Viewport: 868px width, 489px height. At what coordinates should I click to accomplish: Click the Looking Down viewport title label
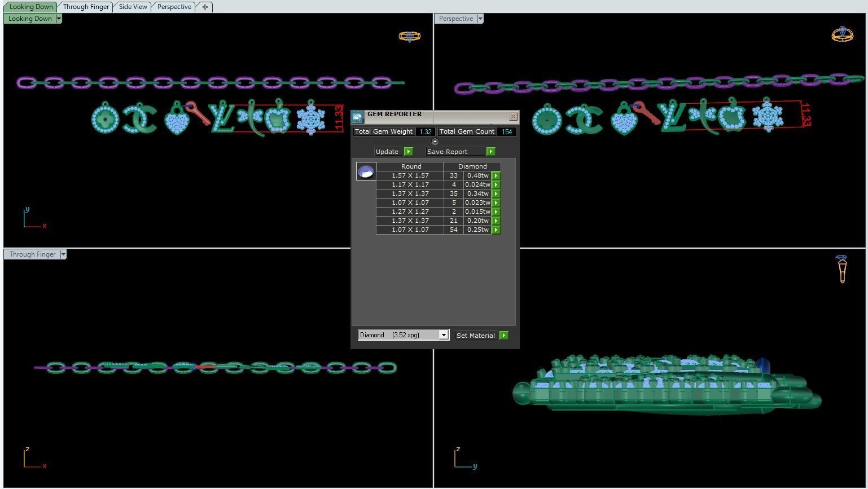tap(30, 19)
